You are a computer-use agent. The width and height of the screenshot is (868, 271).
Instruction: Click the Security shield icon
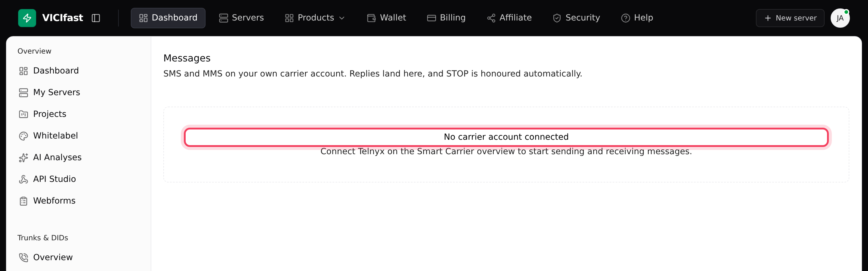point(557,18)
